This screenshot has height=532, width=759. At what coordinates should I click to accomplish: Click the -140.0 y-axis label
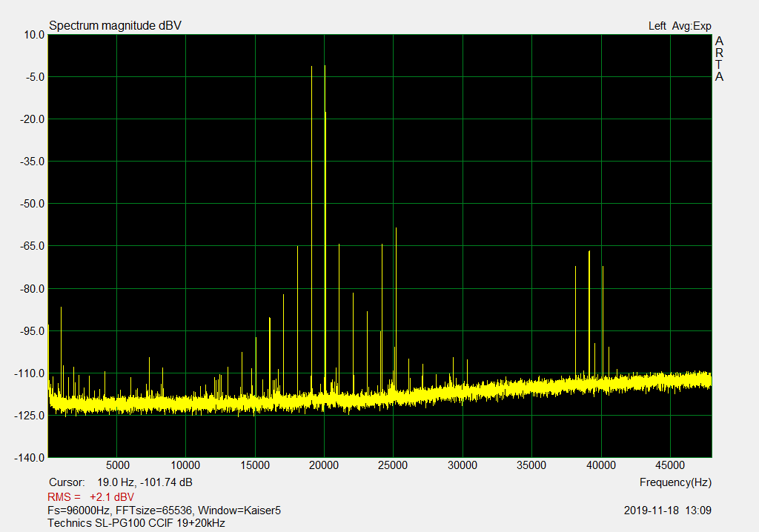(30, 458)
